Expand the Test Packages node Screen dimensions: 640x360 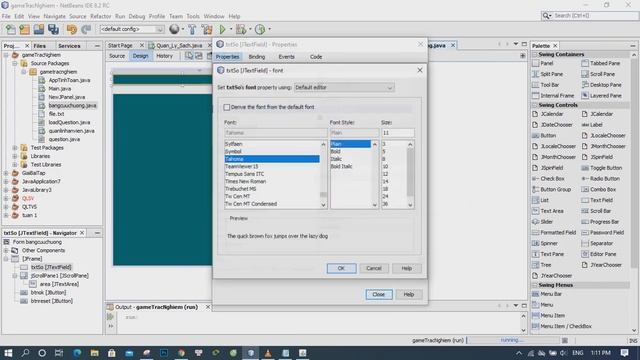[15, 148]
